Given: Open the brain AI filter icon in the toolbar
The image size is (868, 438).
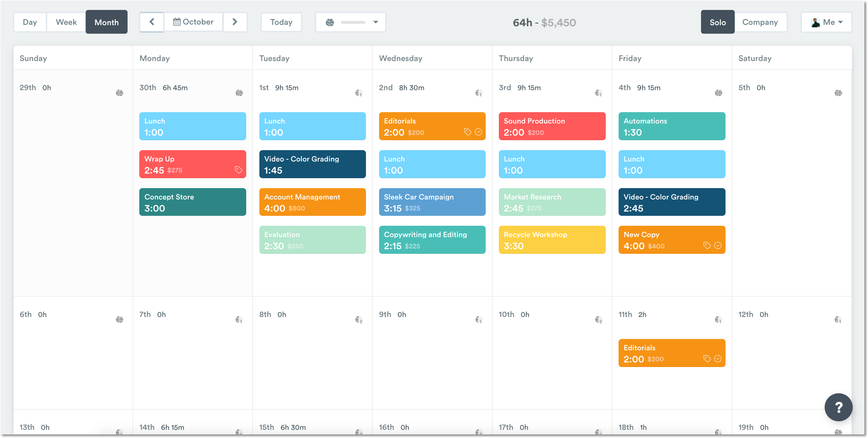Looking at the screenshot, I should (x=330, y=22).
